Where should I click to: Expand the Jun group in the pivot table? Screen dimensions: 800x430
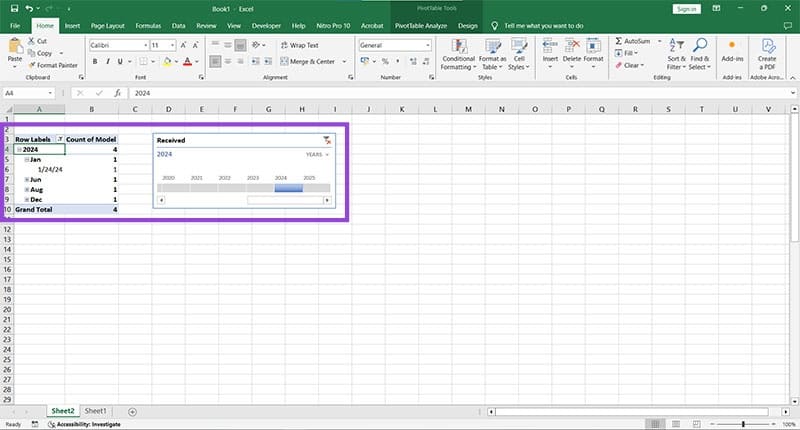click(27, 179)
